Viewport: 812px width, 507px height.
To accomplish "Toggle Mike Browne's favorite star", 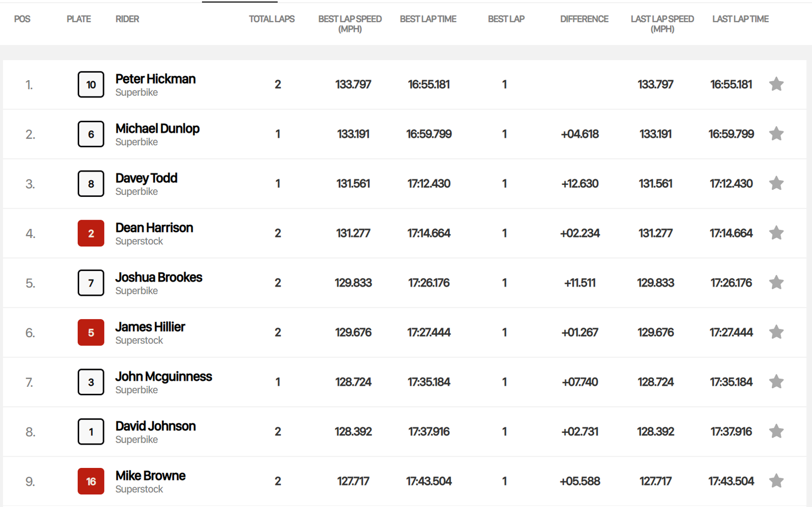I will [x=776, y=481].
